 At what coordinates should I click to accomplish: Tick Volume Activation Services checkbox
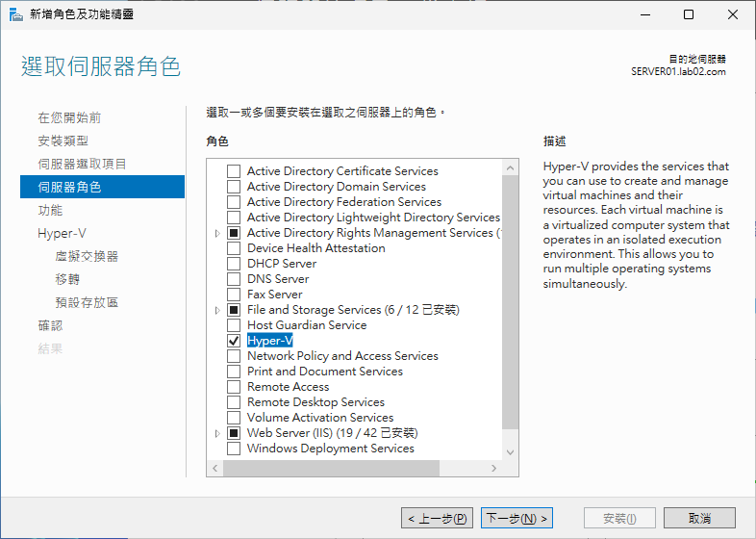(234, 418)
